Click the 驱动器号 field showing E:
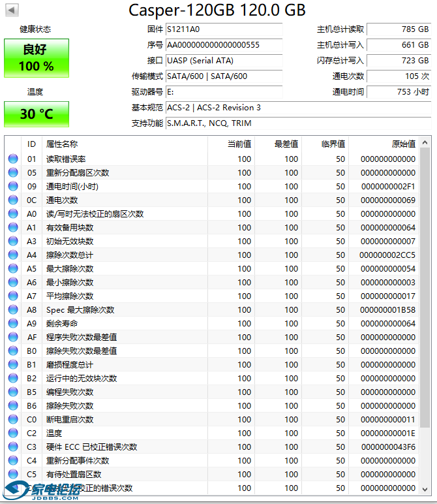437x504 pixels. [224, 92]
